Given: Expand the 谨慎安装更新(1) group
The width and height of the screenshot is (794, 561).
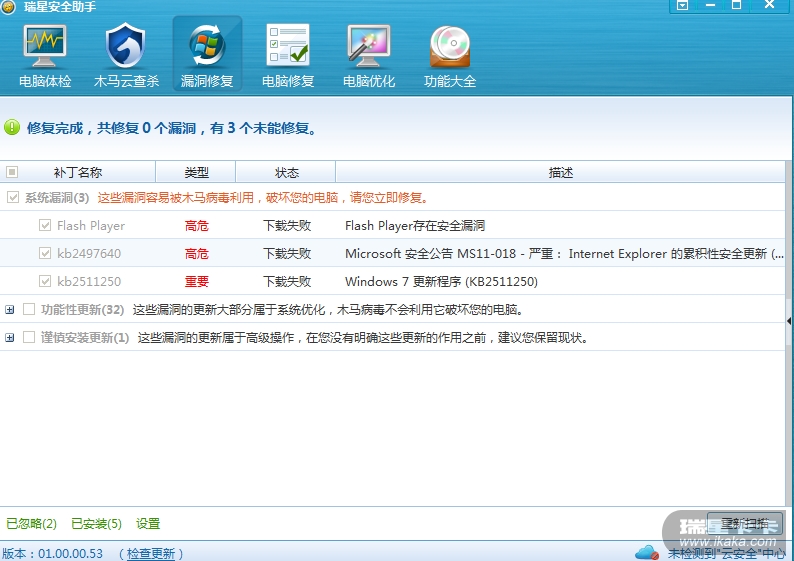Looking at the screenshot, I should [10, 337].
